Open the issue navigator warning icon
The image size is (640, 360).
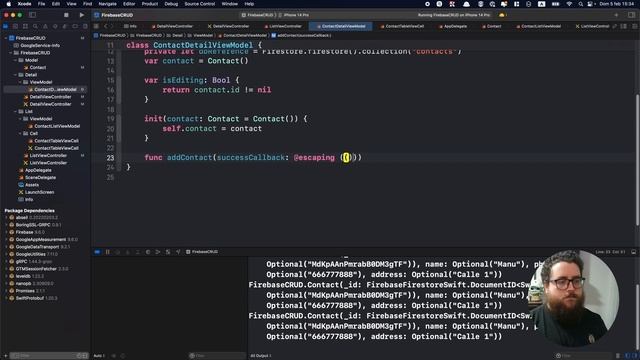[x=45, y=26]
